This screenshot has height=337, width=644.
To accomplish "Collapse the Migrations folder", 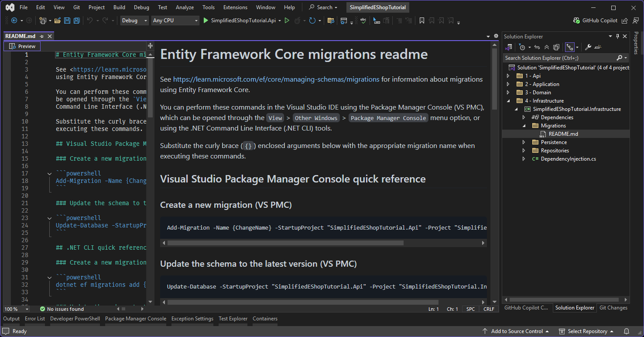I will [524, 126].
